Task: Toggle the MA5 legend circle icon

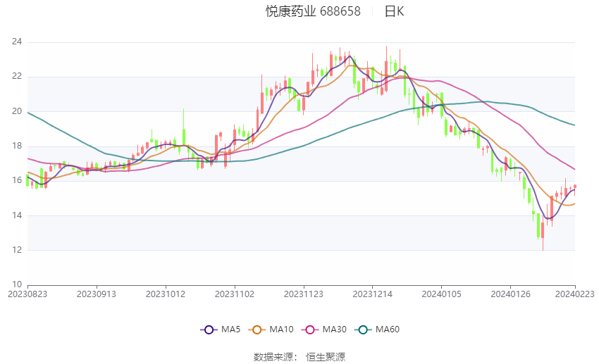Action: pyautogui.click(x=209, y=330)
